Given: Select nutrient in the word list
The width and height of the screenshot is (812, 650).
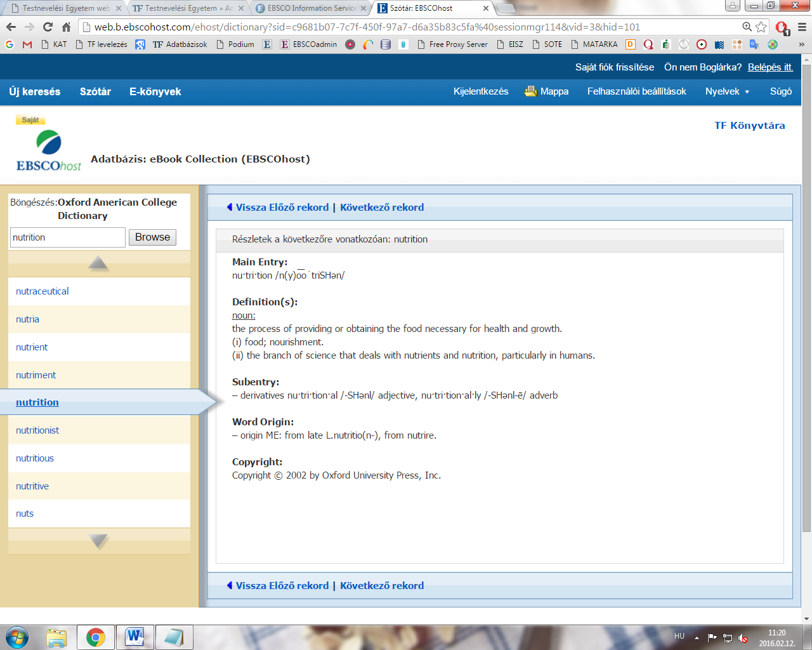Looking at the screenshot, I should (32, 347).
